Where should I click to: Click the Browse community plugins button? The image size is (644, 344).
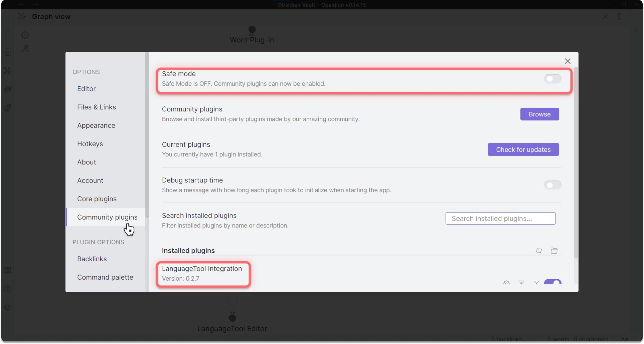tap(539, 114)
